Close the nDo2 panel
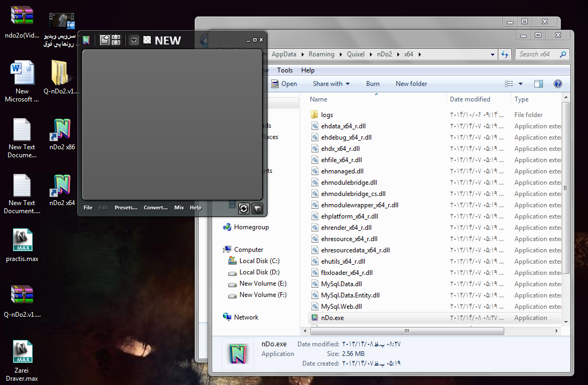Viewport: 588px width, 385px height. pos(261,40)
